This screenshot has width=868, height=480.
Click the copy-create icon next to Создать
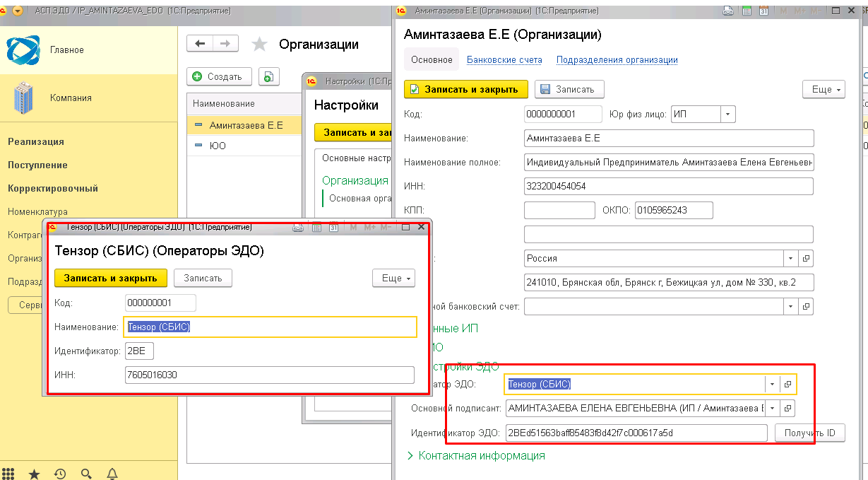269,76
